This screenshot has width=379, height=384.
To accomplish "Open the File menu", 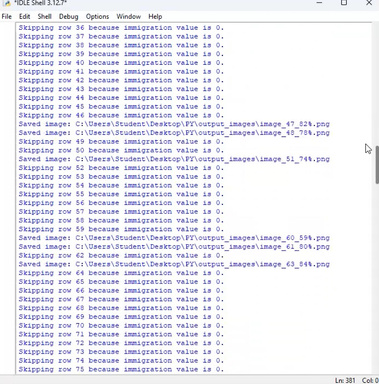I will 7,16.
